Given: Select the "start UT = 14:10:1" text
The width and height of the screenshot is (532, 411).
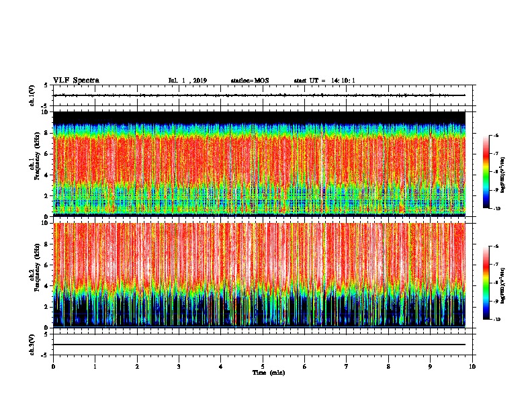Looking at the screenshot, I should tap(324, 81).
